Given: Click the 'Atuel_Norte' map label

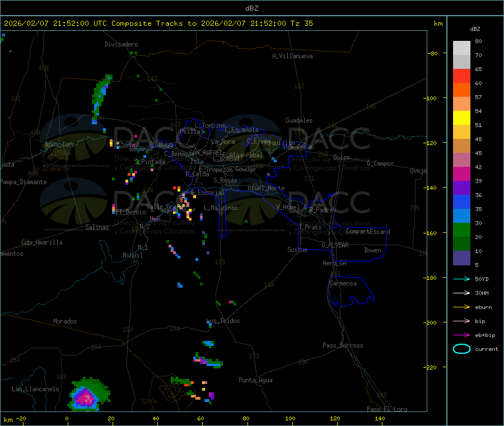Looking at the screenshot, I should [266, 188].
